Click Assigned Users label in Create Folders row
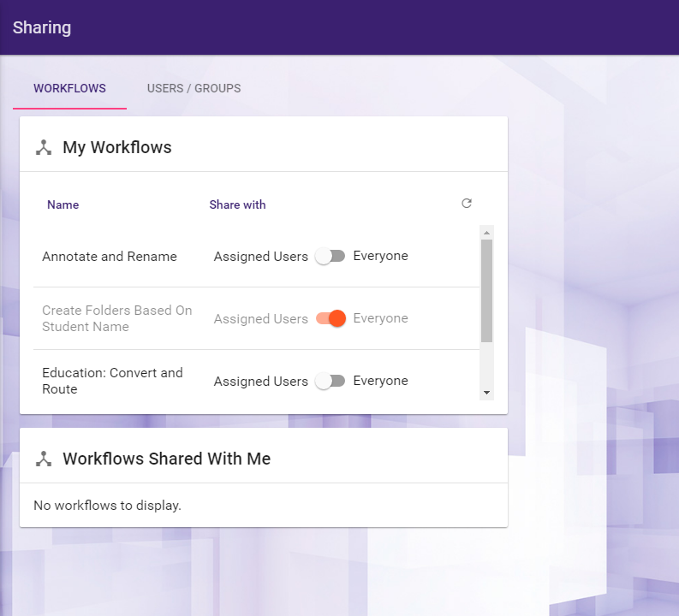 261,319
